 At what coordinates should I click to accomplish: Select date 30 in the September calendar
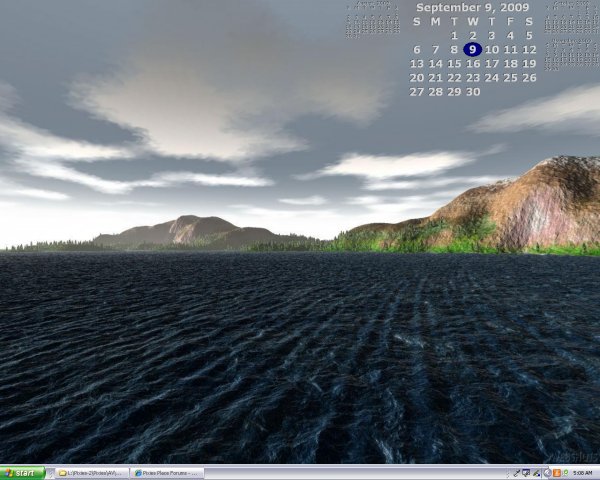click(x=473, y=91)
